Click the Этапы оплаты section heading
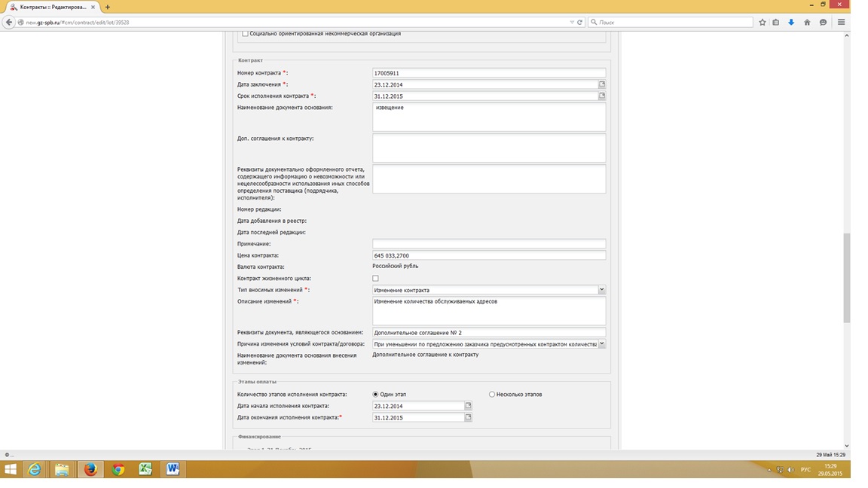The height and width of the screenshot is (488, 868). coord(257,382)
